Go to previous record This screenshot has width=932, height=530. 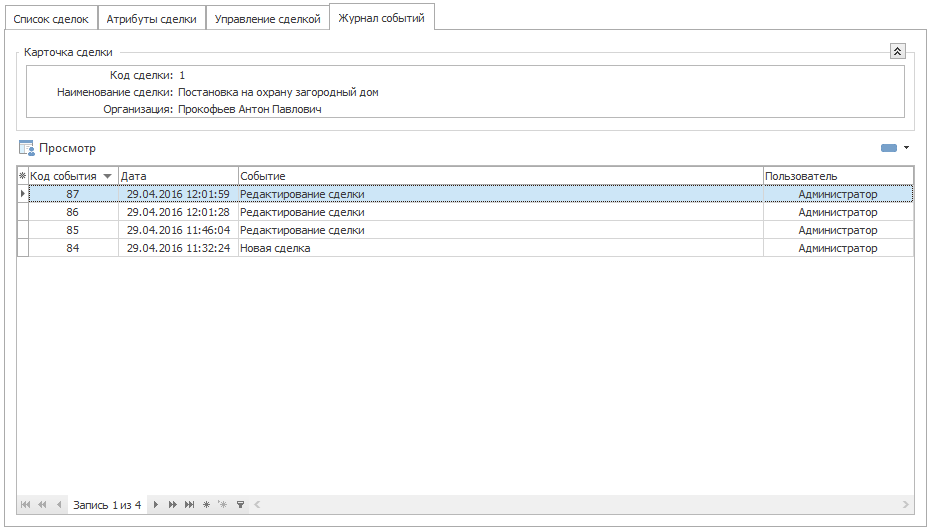(59, 504)
